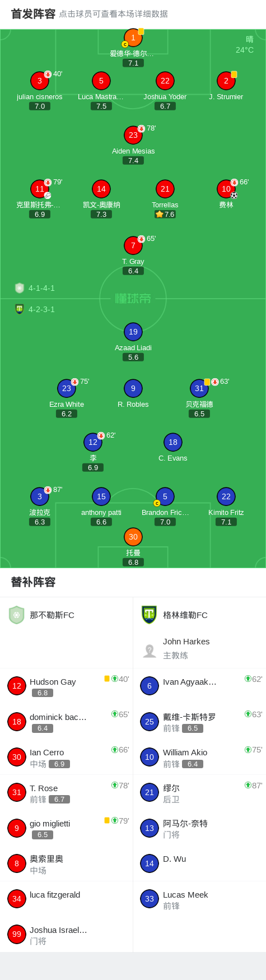Viewport: 266px width, 980px height.
Task: Select the 4-2-3-1 formation label
Action: 41,309
